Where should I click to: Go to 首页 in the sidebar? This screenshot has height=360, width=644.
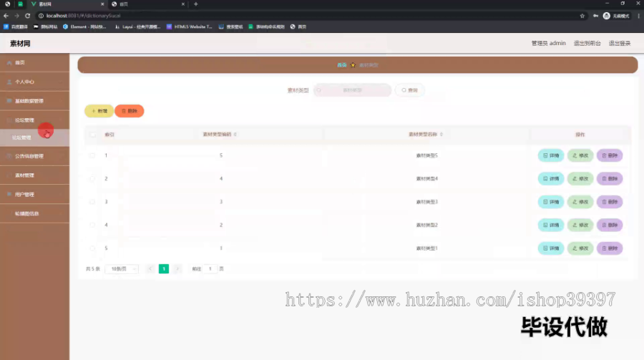click(x=34, y=62)
